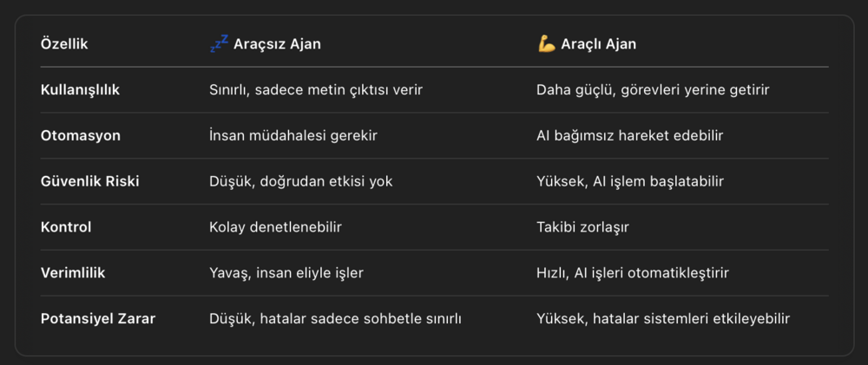Select the Araçlı Ajan header text
Viewport: 868px width, 365px height.
(599, 44)
